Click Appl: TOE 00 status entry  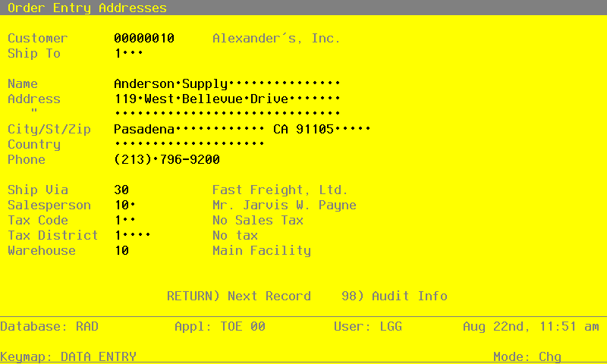tap(220, 327)
